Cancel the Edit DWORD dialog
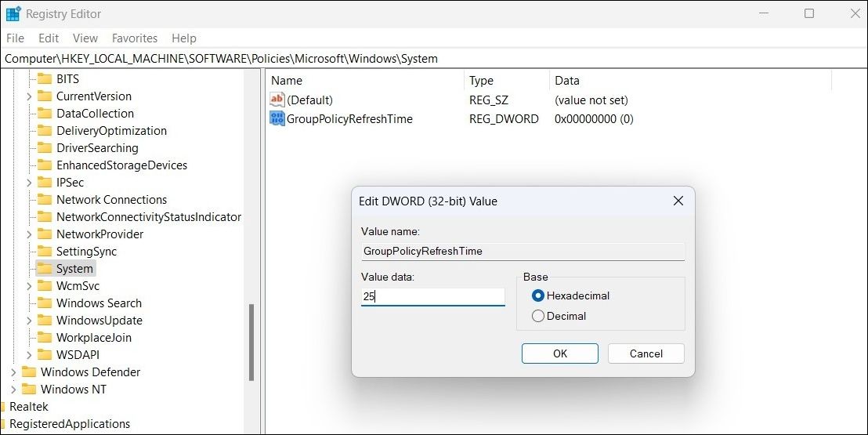This screenshot has width=868, height=435. point(646,353)
